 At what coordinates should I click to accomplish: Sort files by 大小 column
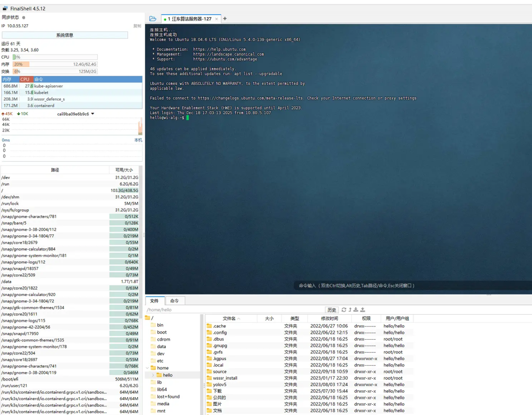pyautogui.click(x=269, y=318)
